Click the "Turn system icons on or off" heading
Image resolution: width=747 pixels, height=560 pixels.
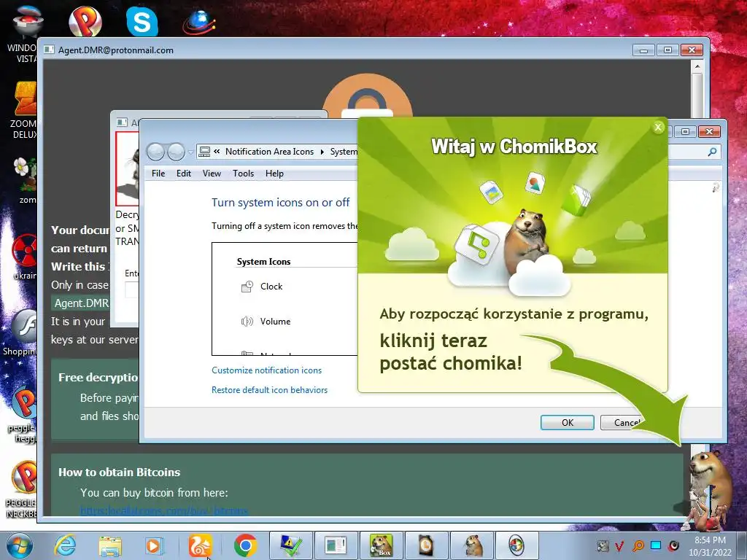(x=281, y=203)
